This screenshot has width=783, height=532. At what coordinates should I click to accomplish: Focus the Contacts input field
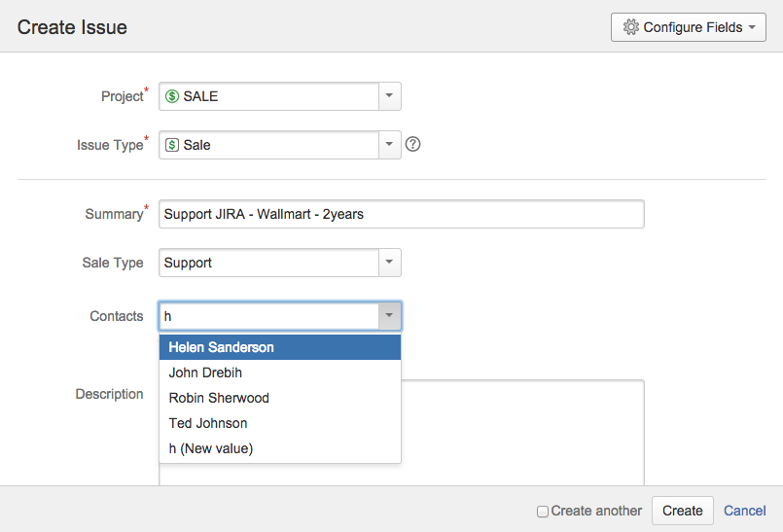tap(268, 316)
